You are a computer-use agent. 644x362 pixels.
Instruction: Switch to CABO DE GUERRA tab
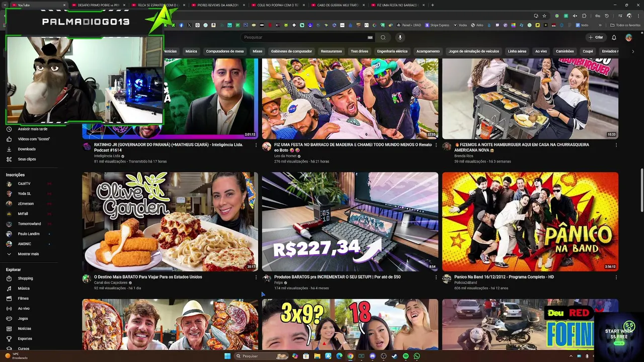(x=337, y=5)
